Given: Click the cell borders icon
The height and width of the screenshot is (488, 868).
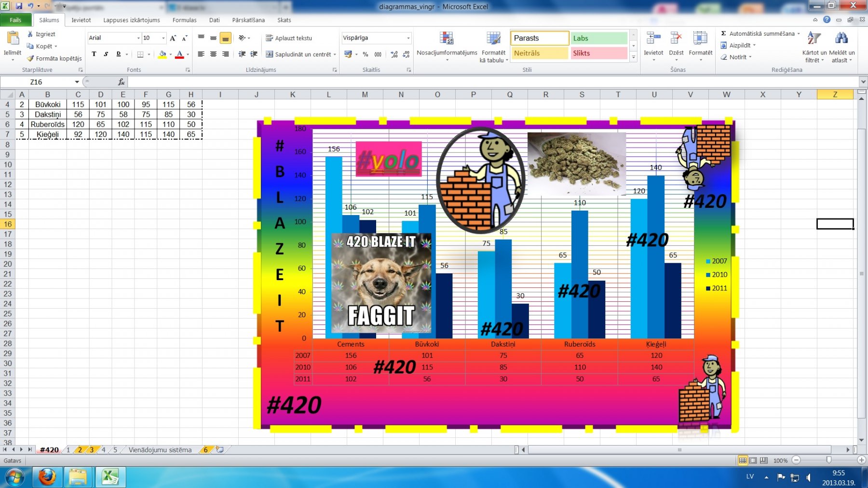Looking at the screenshot, I should click(x=140, y=54).
